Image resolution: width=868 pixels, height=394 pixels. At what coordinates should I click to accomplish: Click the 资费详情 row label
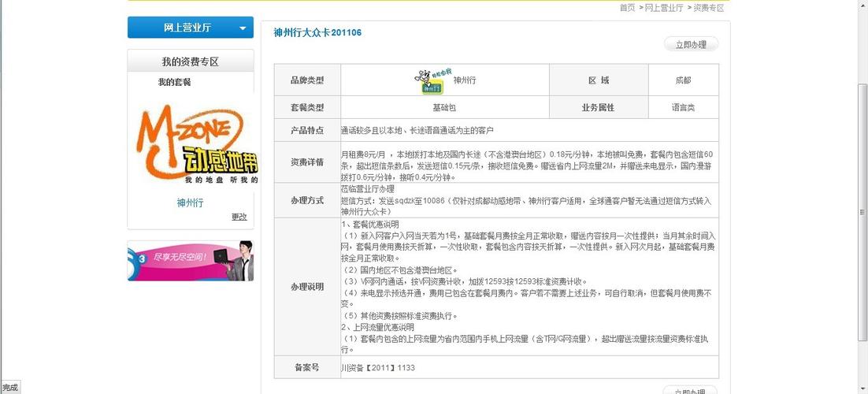(x=307, y=162)
